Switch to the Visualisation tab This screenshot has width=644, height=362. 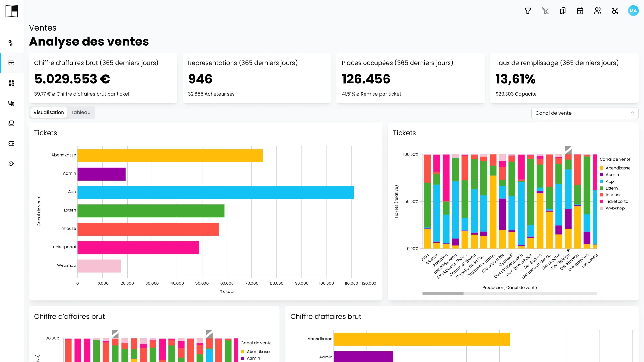(x=49, y=112)
